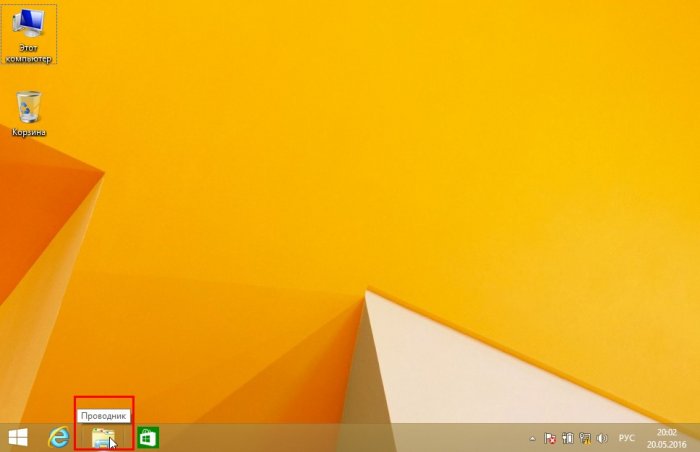700x452 pixels.
Task: Switch input language via РУС indicator
Action: [x=627, y=438]
